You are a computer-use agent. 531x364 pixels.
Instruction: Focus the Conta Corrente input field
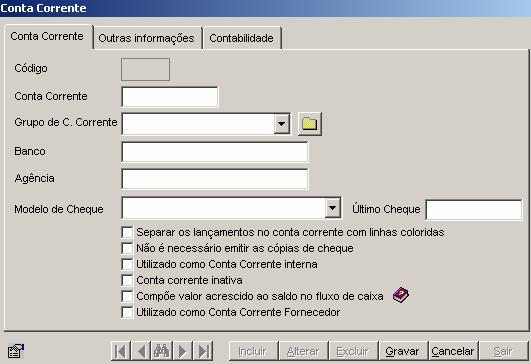[170, 97]
